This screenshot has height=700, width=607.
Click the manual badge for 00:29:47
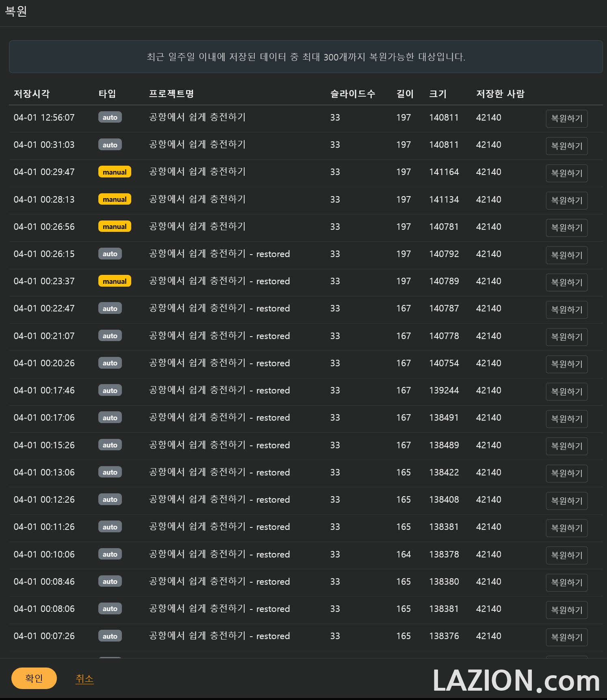coord(115,172)
